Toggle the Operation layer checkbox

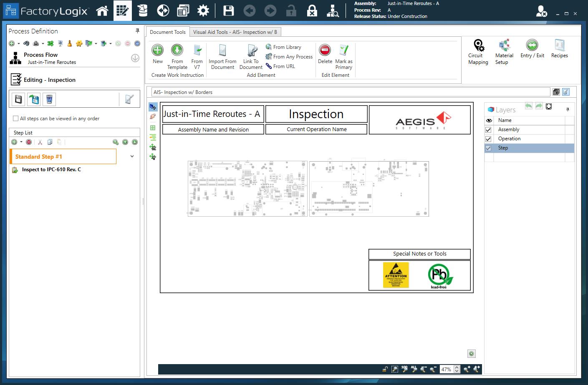[x=488, y=139]
